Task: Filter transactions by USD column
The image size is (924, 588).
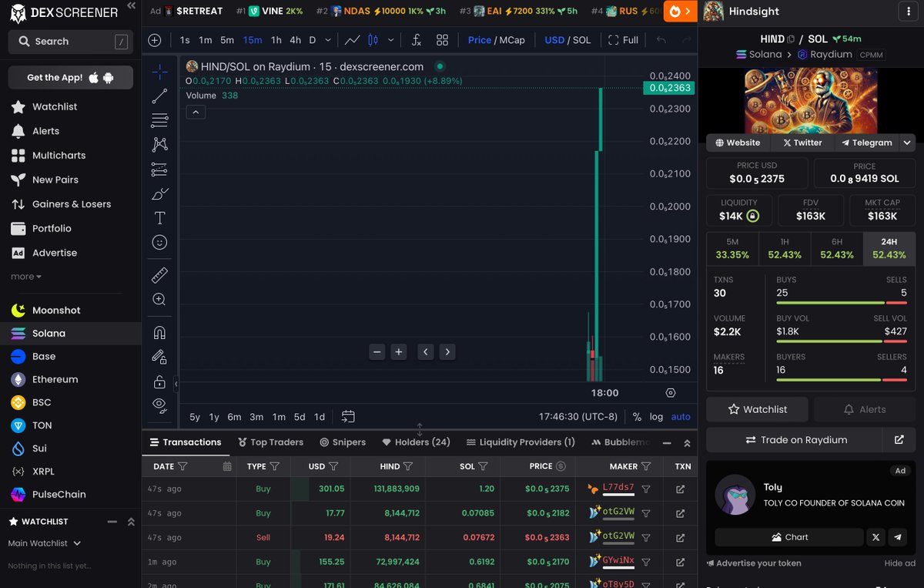Action: point(333,466)
